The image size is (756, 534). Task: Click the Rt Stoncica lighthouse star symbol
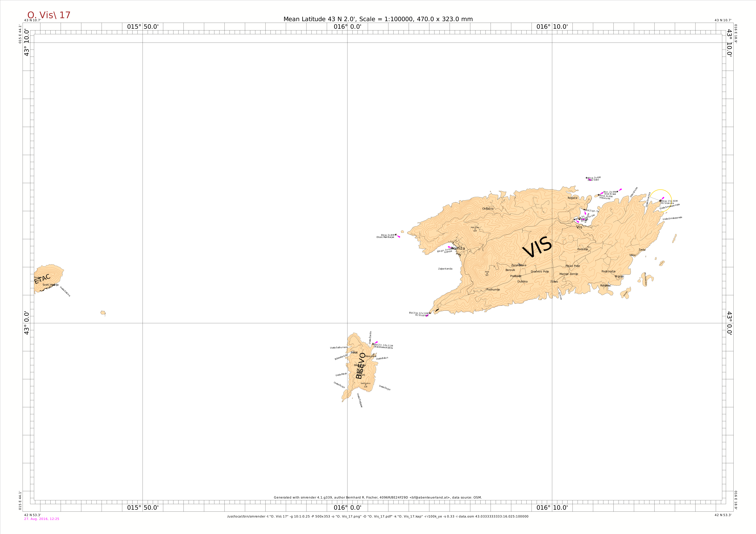[660, 201]
